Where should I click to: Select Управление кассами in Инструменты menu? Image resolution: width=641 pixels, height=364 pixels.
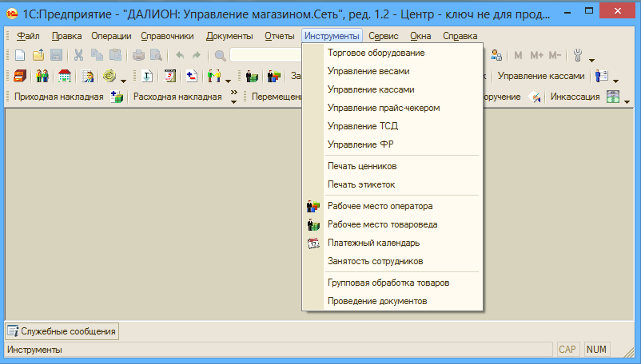(392, 89)
